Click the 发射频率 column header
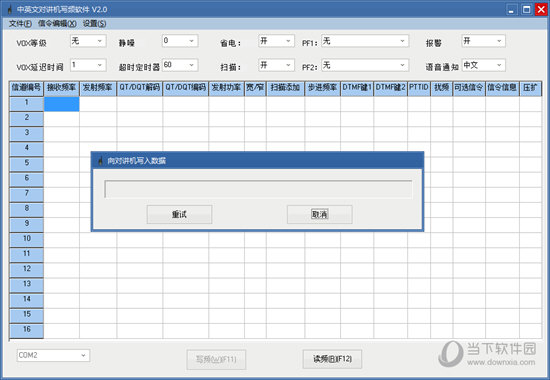 [98, 88]
